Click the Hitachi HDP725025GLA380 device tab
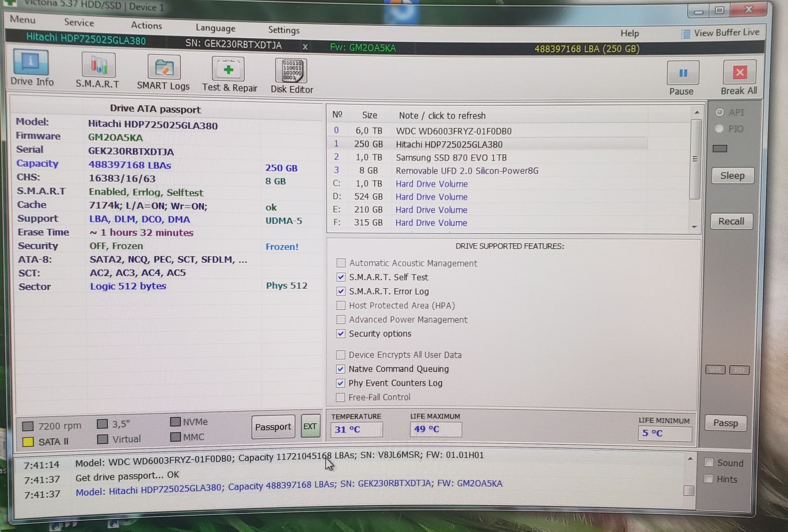Screen dimensions: 788x532 pos(86,39)
